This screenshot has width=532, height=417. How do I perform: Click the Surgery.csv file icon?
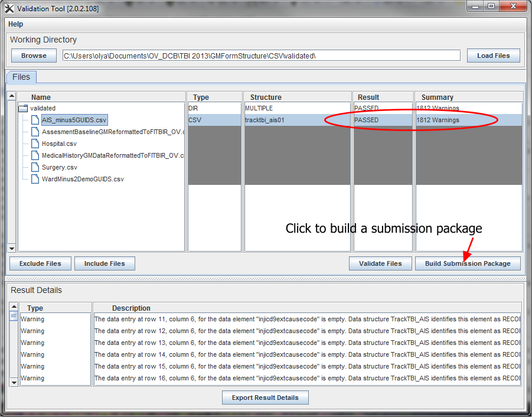pos(35,167)
